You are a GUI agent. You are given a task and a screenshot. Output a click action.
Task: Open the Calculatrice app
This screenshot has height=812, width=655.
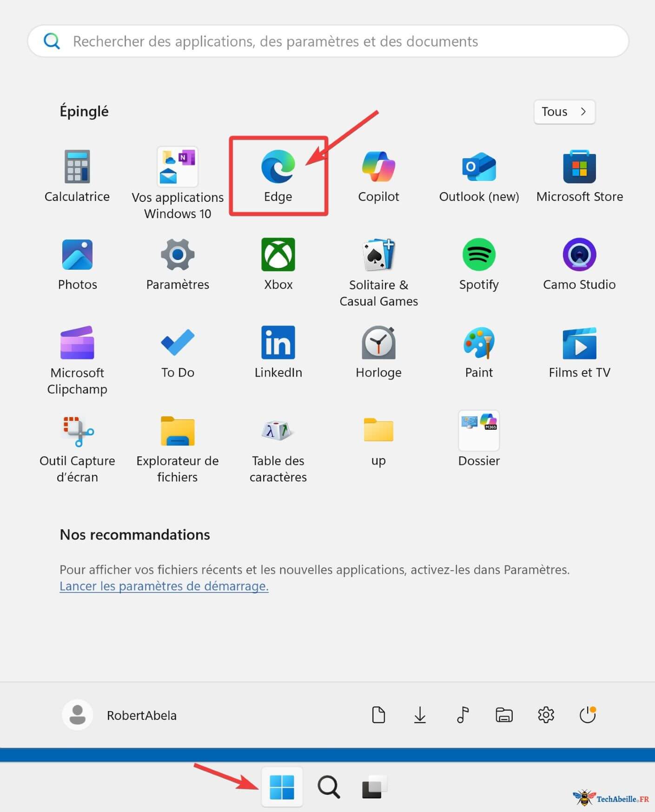click(x=77, y=177)
